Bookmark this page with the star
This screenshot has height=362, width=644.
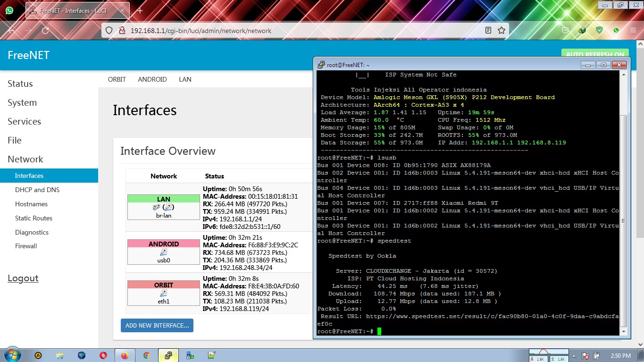[x=502, y=30]
